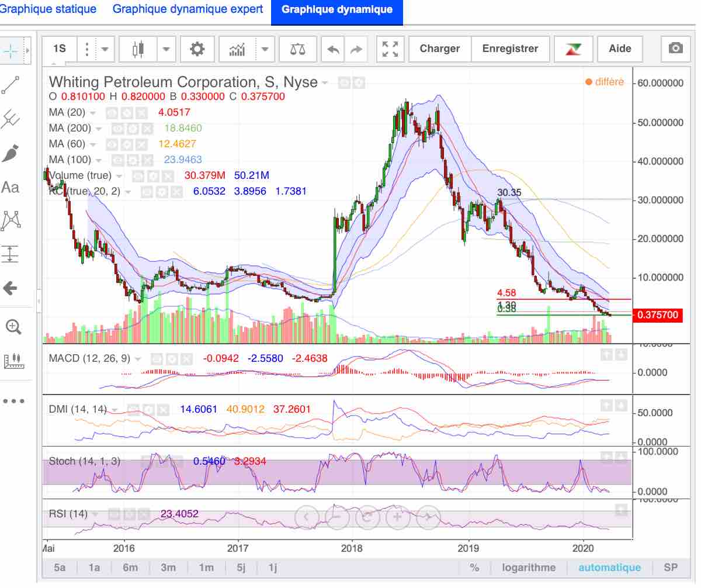701x588 pixels.
Task: Undo the last chart action
Action: [x=334, y=50]
